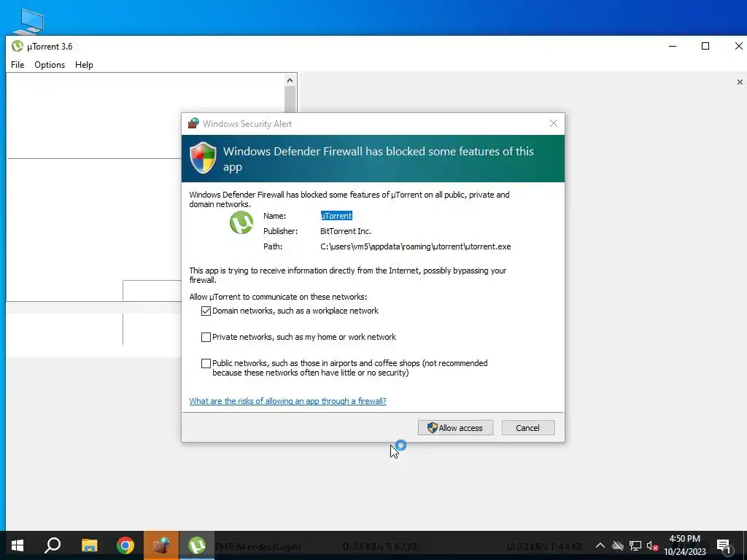
Task: Click the utorrent.exe path text
Action: click(x=415, y=246)
